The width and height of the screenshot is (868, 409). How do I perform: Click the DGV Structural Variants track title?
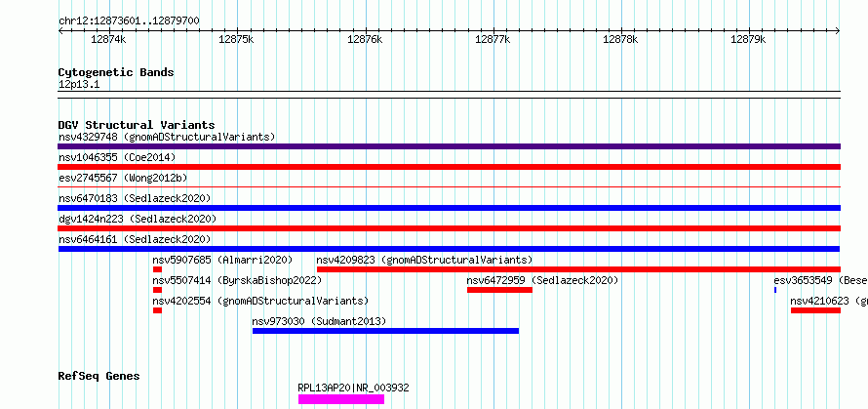[137, 125]
